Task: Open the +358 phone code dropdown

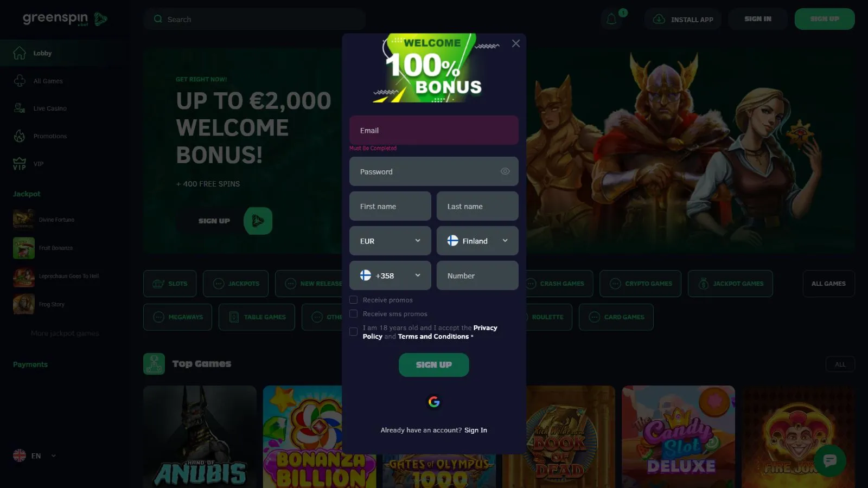Action: [390, 275]
